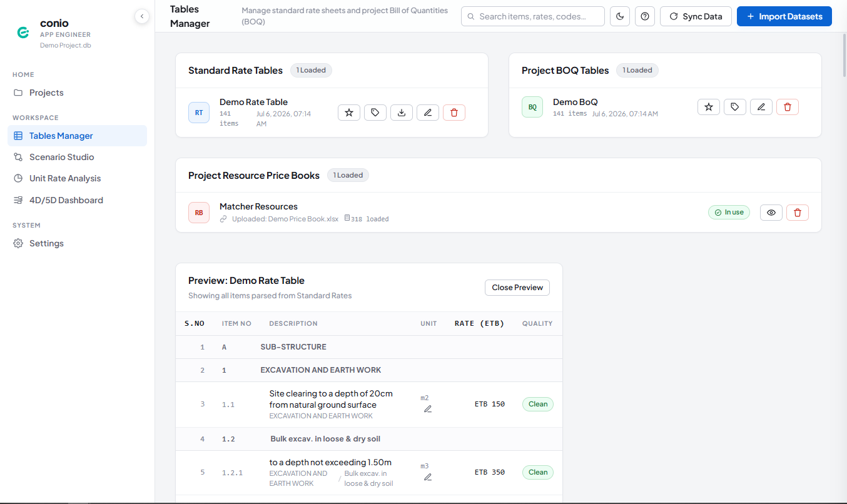Screen dimensions: 847x504
Task: Click the Clean badge for item 1.1
Action: 538,404
